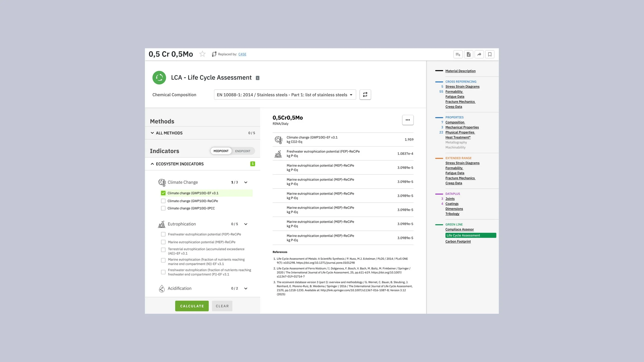Viewport: 644px width, 362px height.
Task: Click the add-to-list icon in header
Action: pyautogui.click(x=458, y=54)
